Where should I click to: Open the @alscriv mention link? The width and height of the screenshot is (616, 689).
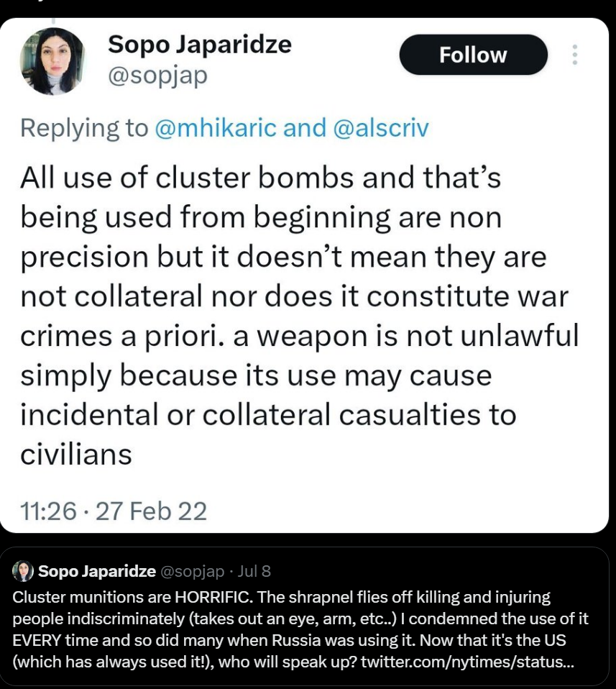point(381,128)
